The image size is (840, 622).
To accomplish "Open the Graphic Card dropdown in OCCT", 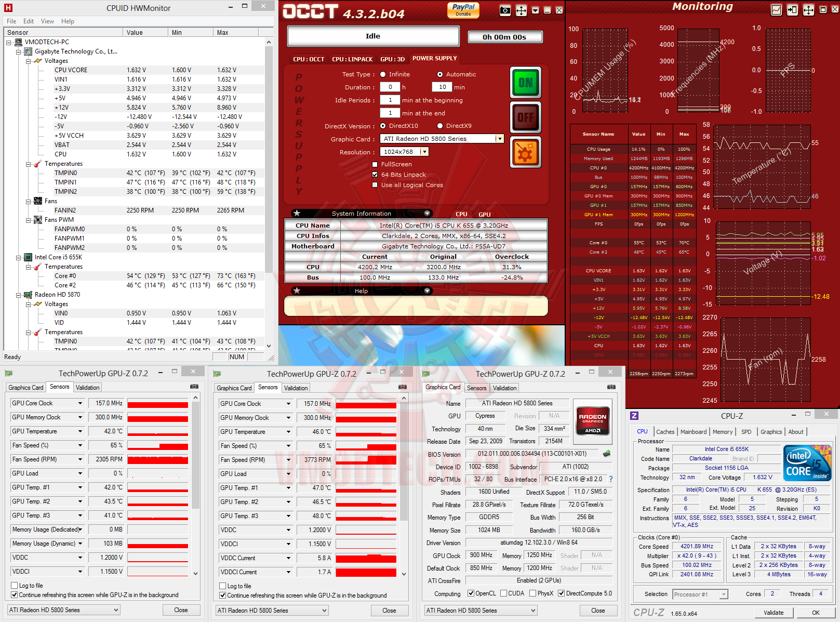I will point(499,139).
